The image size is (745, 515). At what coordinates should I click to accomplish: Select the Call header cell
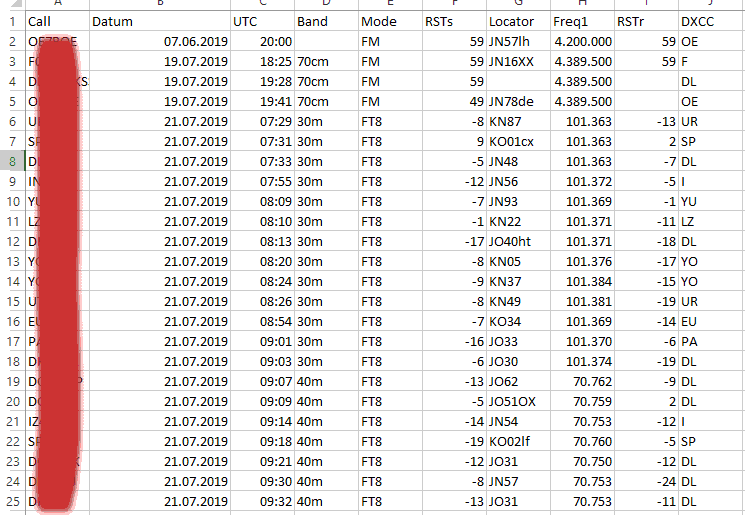click(x=57, y=21)
